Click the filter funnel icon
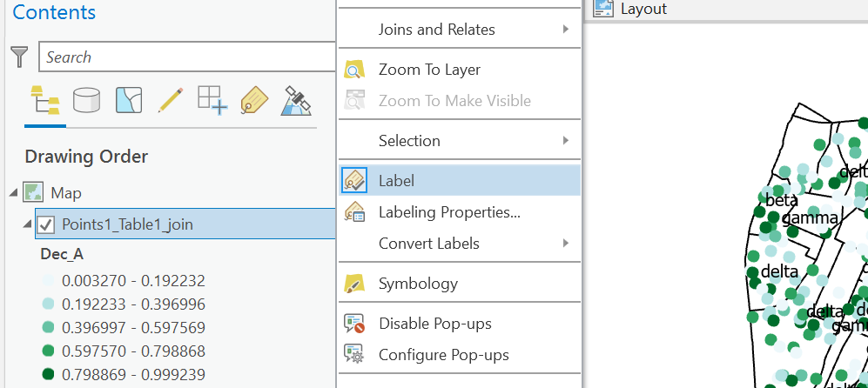 coord(18,57)
